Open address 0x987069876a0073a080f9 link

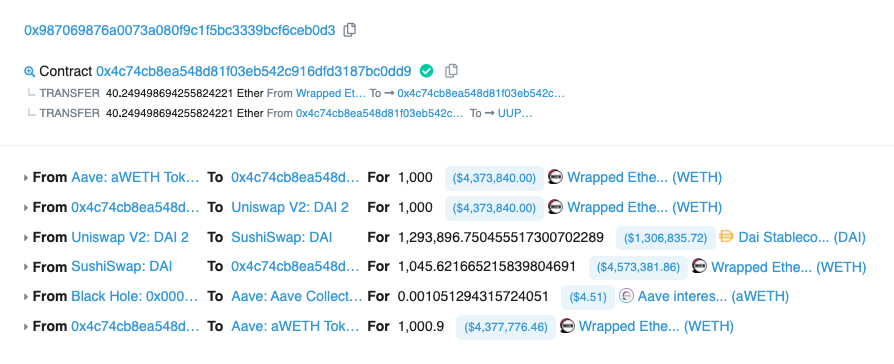pyautogui.click(x=180, y=31)
